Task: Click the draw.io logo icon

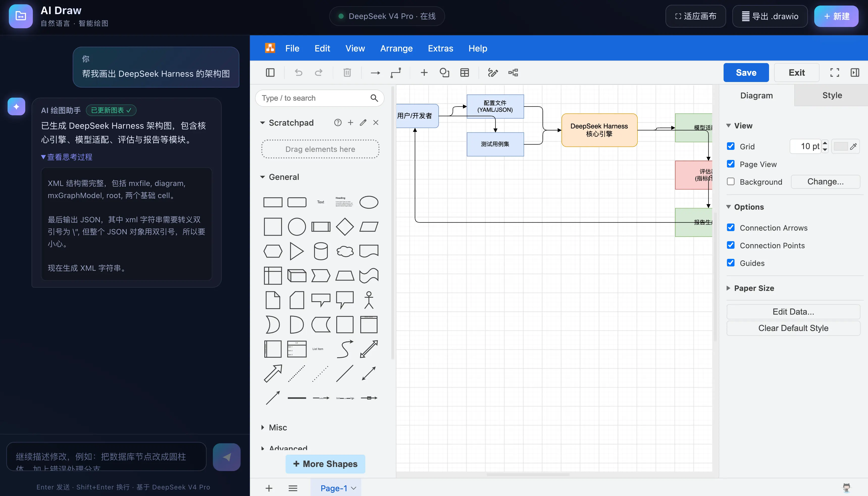Action: 270,48
